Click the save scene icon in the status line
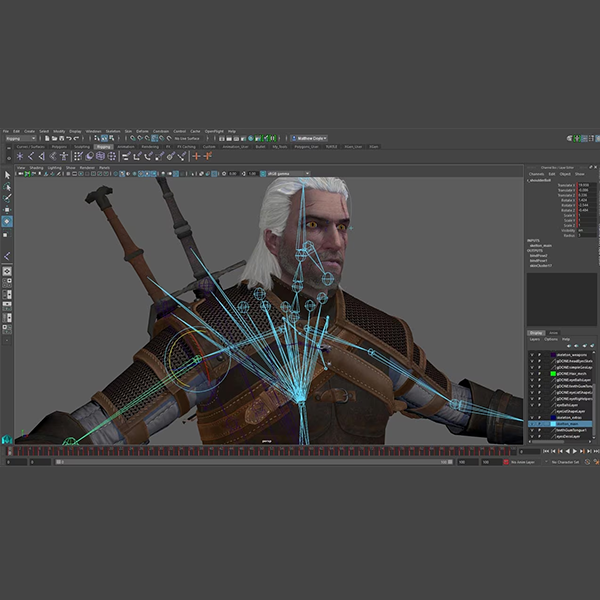 tap(62, 138)
